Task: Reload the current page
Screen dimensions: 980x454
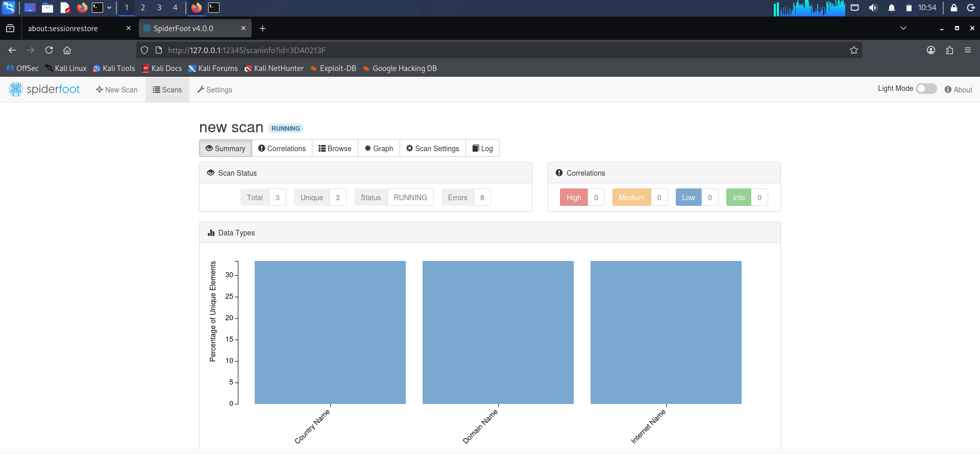Action: click(x=49, y=50)
